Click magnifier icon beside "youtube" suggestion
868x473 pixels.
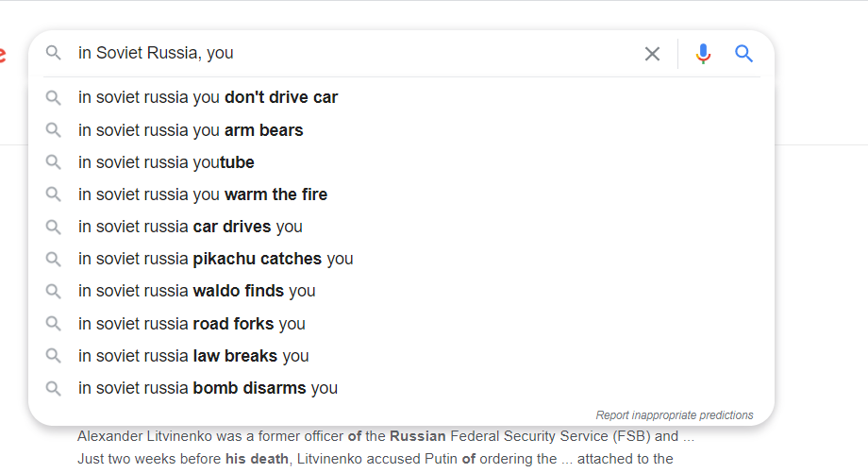[x=54, y=162]
